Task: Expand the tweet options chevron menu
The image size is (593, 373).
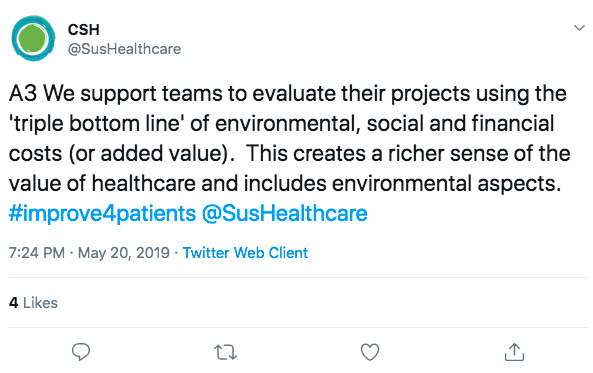Action: pos(579,28)
